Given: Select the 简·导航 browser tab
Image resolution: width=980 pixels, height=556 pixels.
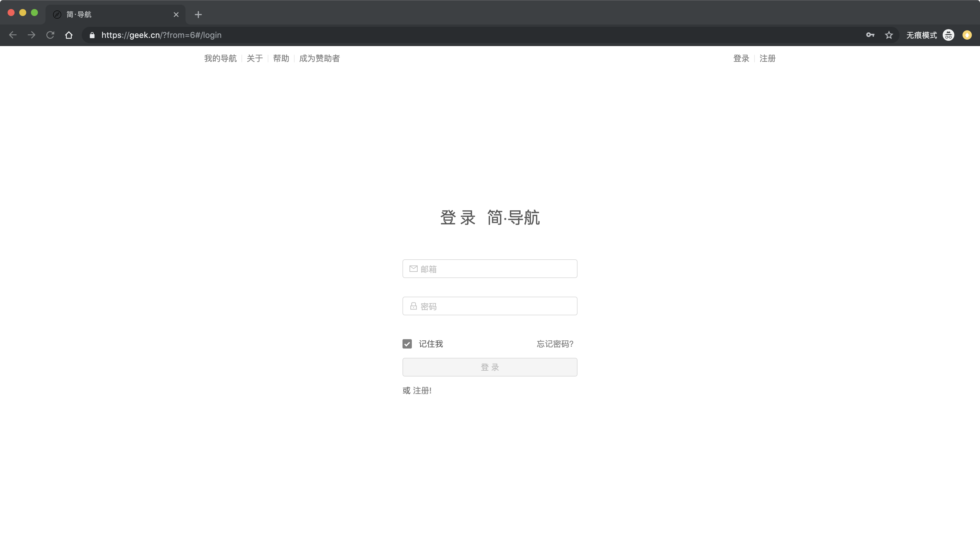Looking at the screenshot, I should click(x=116, y=15).
